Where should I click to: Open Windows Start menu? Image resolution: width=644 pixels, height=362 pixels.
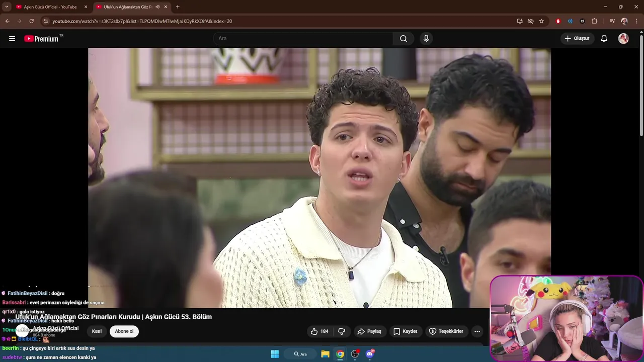tap(275, 354)
